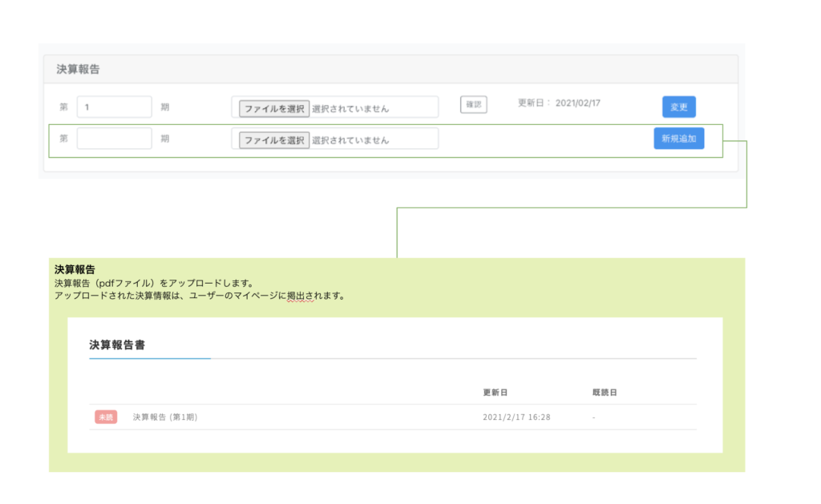Click the second row's 選択されていません file status
The image size is (821, 504).
350,140
